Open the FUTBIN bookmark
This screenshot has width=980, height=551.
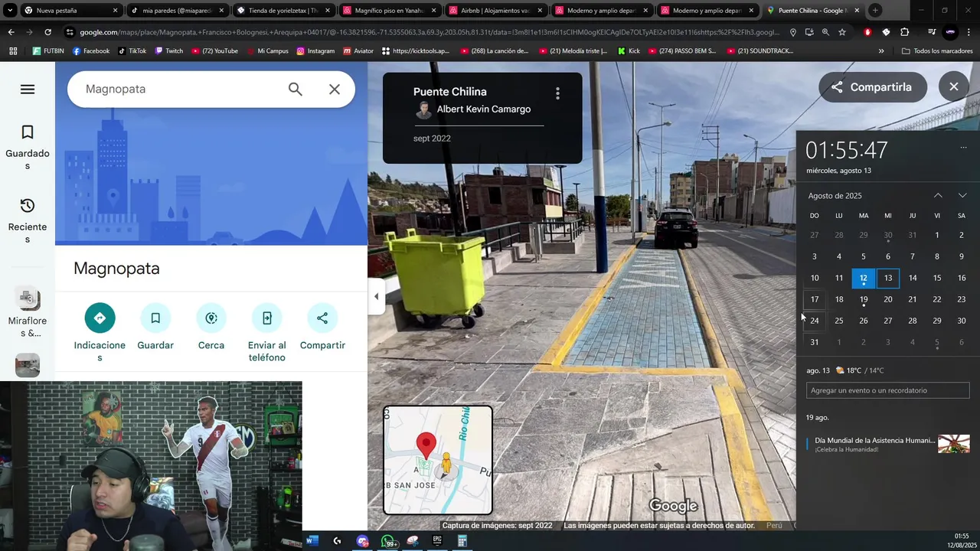coord(48,51)
